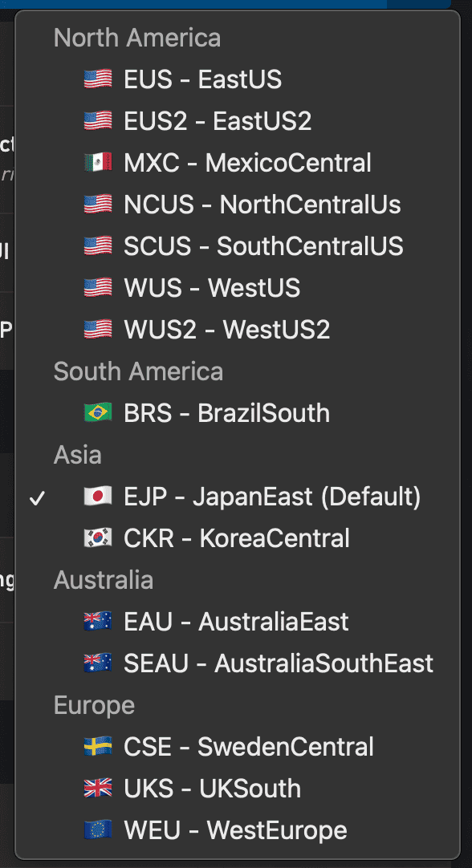Choose CSE - SwedenCentral option
The width and height of the screenshot is (472, 868).
(x=238, y=747)
